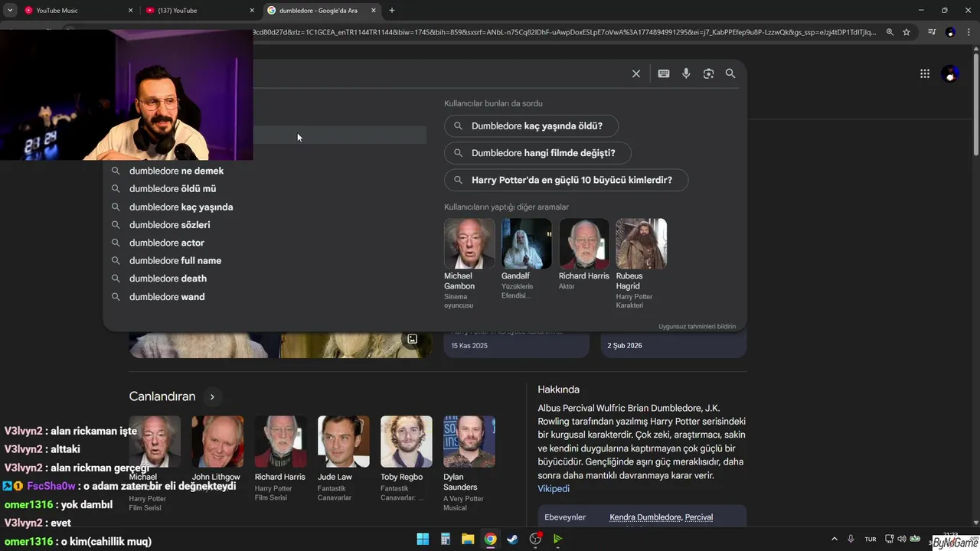Click the magnifier search button in search box

tap(730, 73)
